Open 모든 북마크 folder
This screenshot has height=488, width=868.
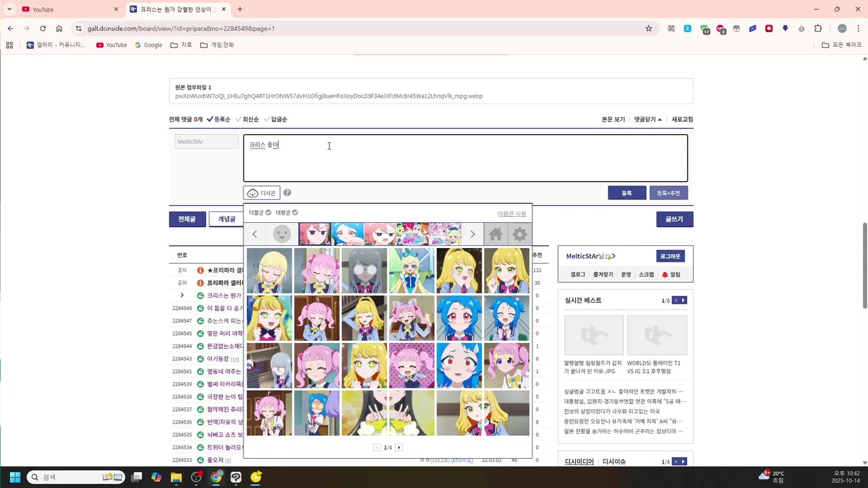tap(842, 45)
